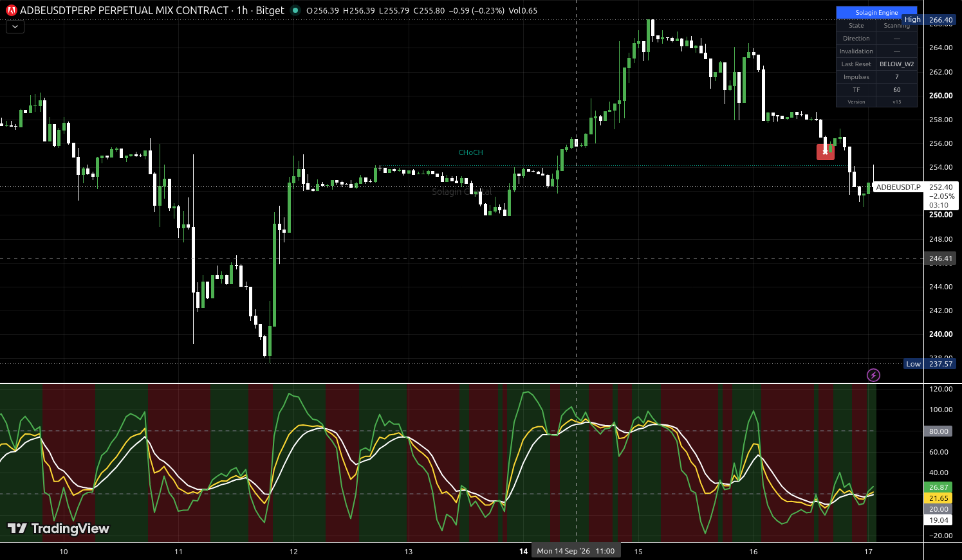The image size is (962, 560).
Task: Click date 17 on the time axis
Action: pyautogui.click(x=868, y=552)
